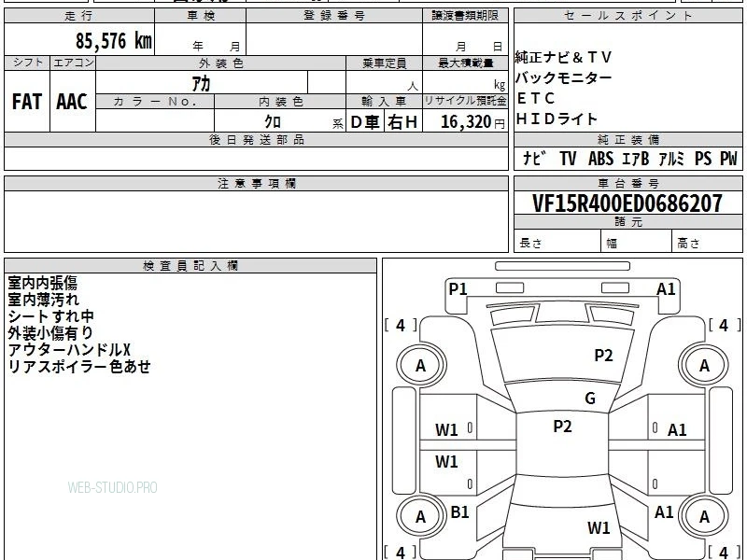Click the 走行 header cell
This screenshot has width=747, height=560.
tap(79, 16)
